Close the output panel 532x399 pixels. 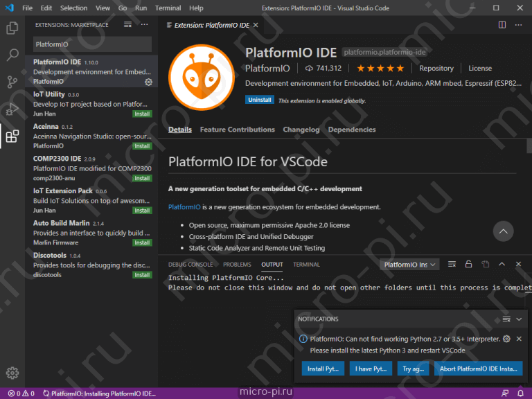[518, 264]
